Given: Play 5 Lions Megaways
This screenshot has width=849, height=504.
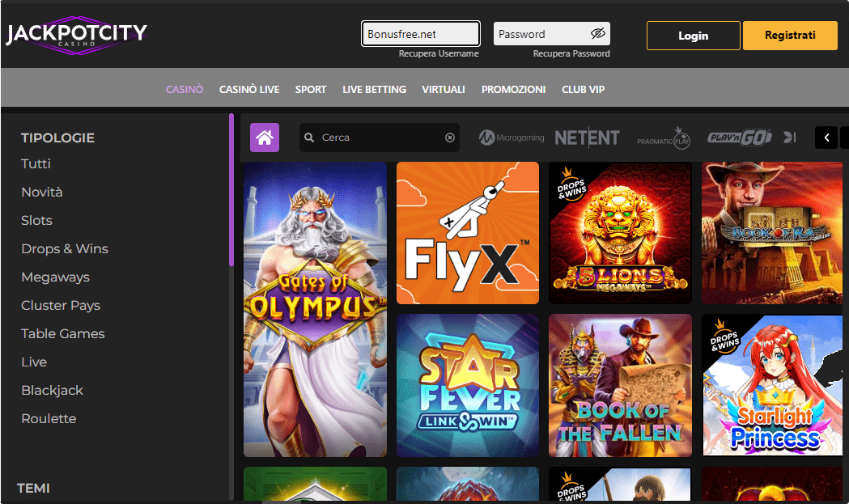Looking at the screenshot, I should pyautogui.click(x=620, y=233).
